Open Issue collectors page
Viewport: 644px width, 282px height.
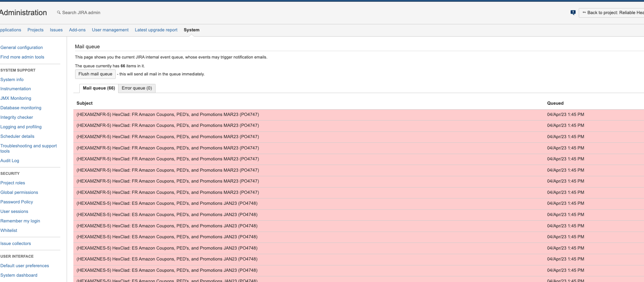(x=16, y=244)
